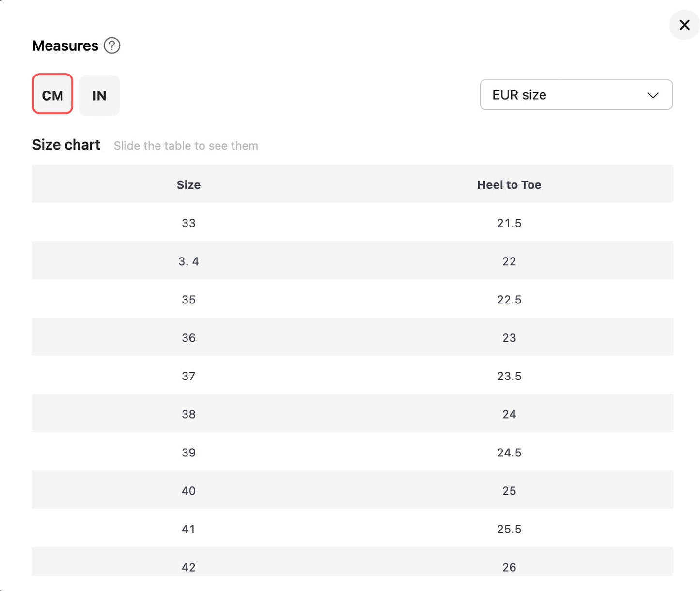700x591 pixels.
Task: Click the 25.5 heel to toe value
Action: [x=509, y=529]
